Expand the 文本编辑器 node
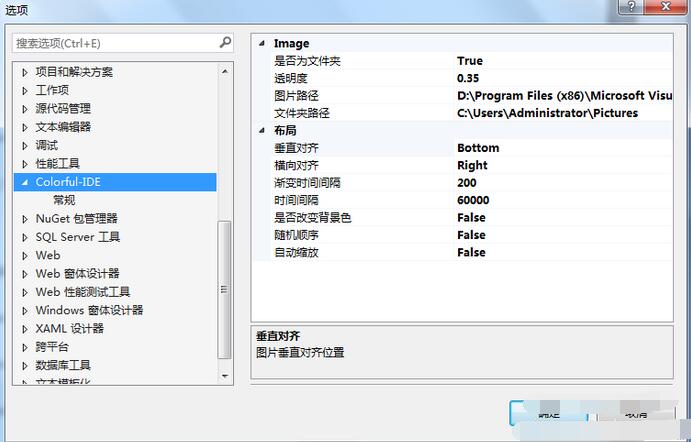Screen dimensions: 691x442 pyautogui.click(x=25, y=127)
